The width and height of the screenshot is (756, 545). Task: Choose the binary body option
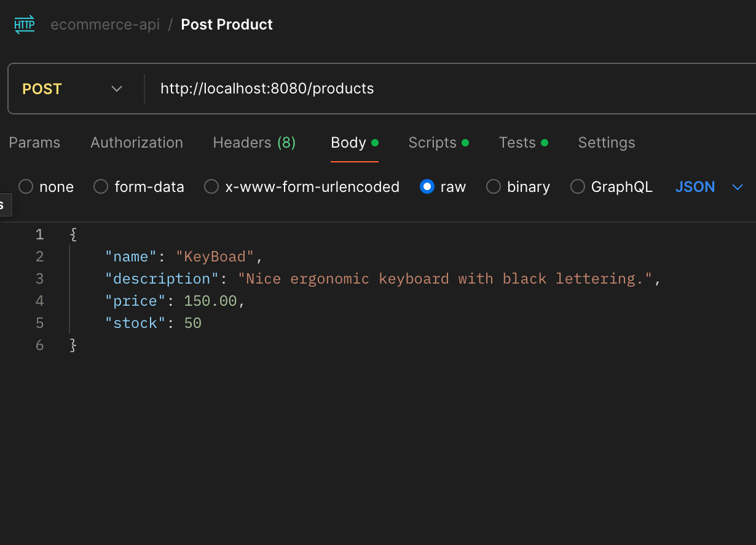click(494, 187)
